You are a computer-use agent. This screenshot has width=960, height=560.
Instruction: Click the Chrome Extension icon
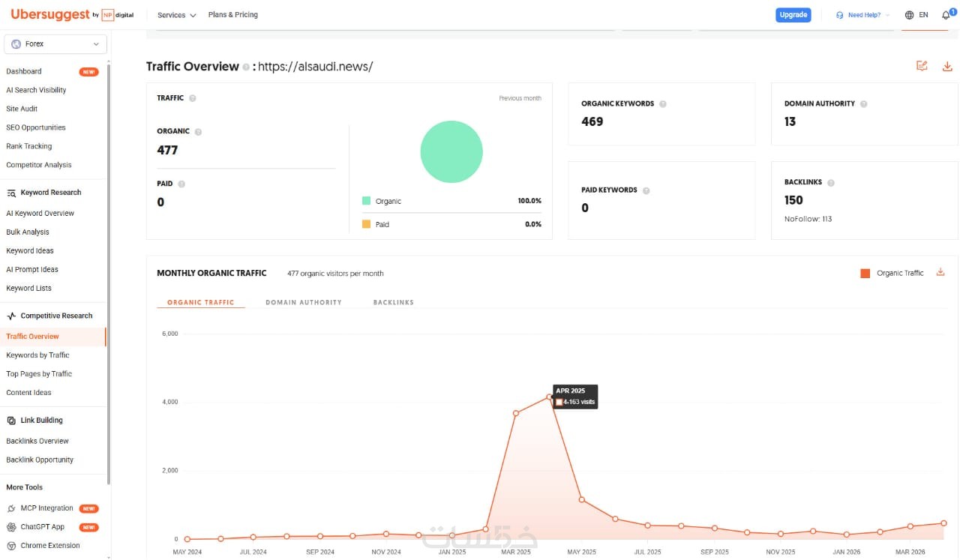[11, 546]
